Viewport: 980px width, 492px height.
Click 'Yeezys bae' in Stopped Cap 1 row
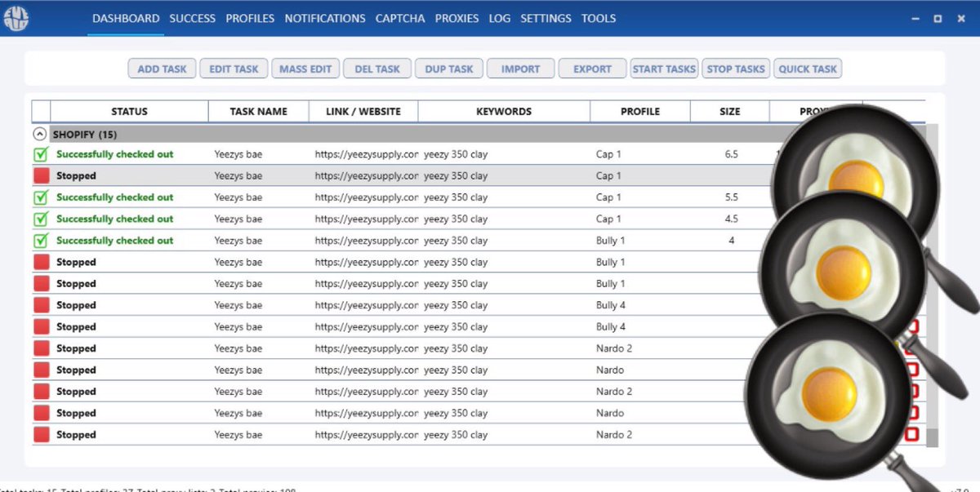pos(238,175)
